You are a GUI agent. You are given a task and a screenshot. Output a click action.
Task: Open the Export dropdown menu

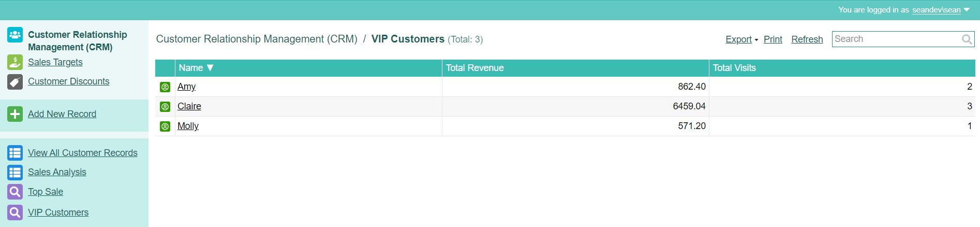(741, 39)
